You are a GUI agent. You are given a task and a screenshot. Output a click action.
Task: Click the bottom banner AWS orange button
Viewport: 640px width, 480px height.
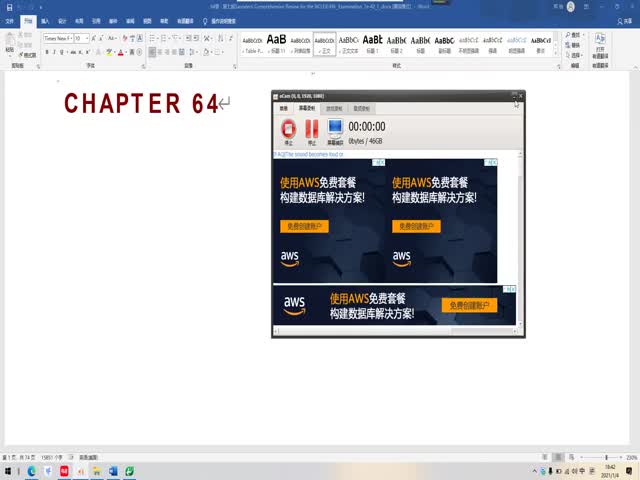click(x=469, y=305)
